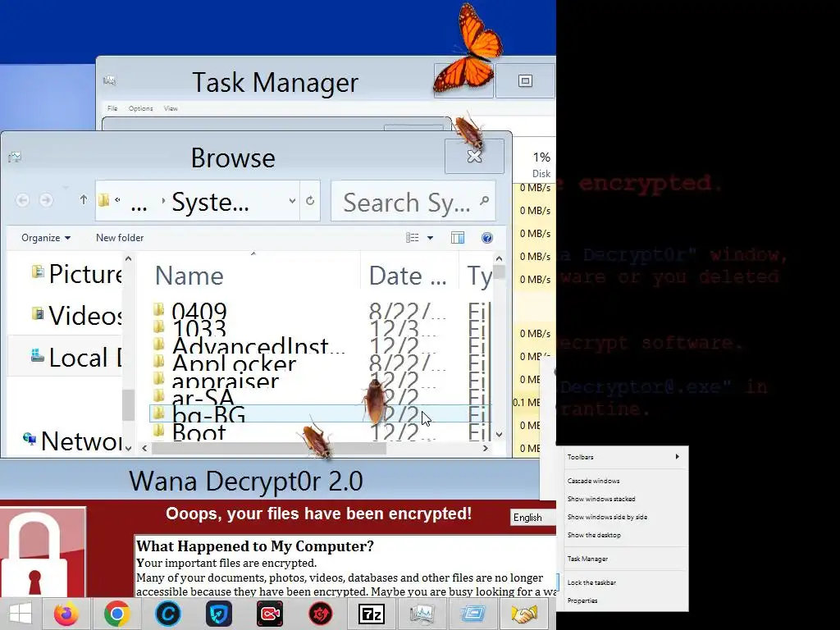Expand Toolbars submenu in taskbar context menu

623,457
